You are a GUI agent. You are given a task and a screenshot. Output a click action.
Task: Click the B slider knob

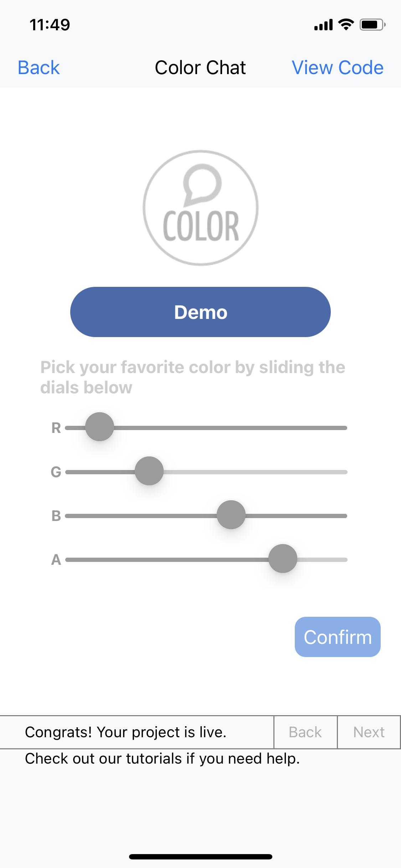[231, 515]
